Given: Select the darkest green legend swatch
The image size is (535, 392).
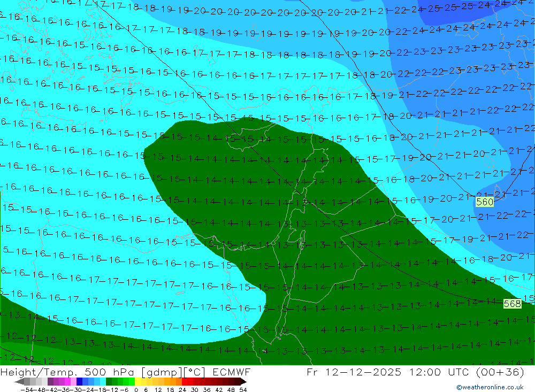Looking at the screenshot, I should pos(109,381).
